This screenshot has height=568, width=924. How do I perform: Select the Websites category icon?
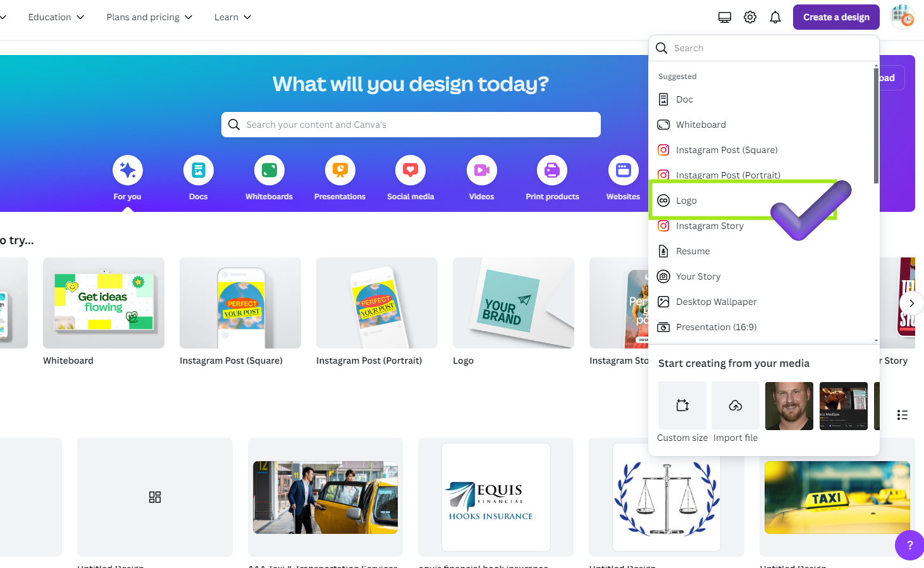(x=624, y=170)
